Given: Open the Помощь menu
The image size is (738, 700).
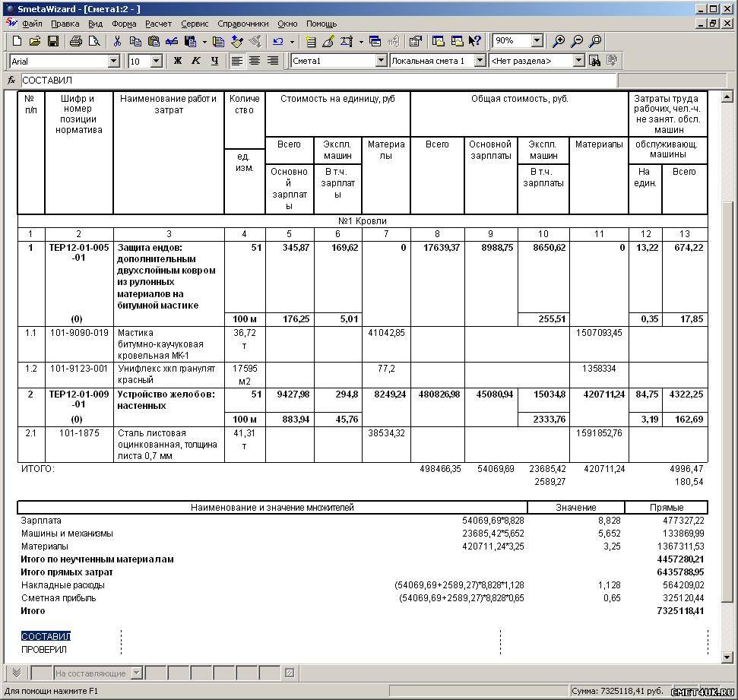Looking at the screenshot, I should 321,24.
